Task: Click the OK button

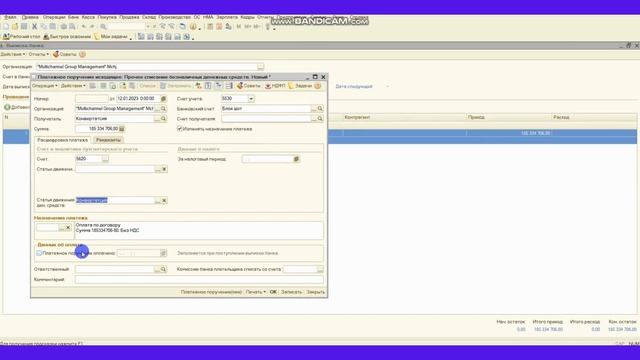Action: click(x=273, y=292)
